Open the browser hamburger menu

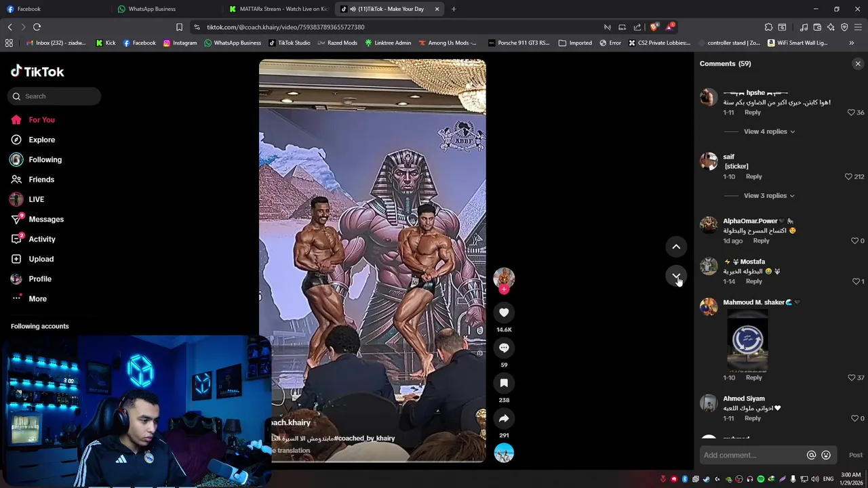click(858, 27)
